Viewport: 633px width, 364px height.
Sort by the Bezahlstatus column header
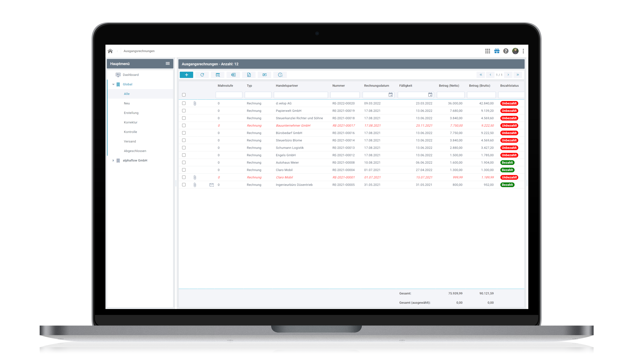[x=509, y=86]
